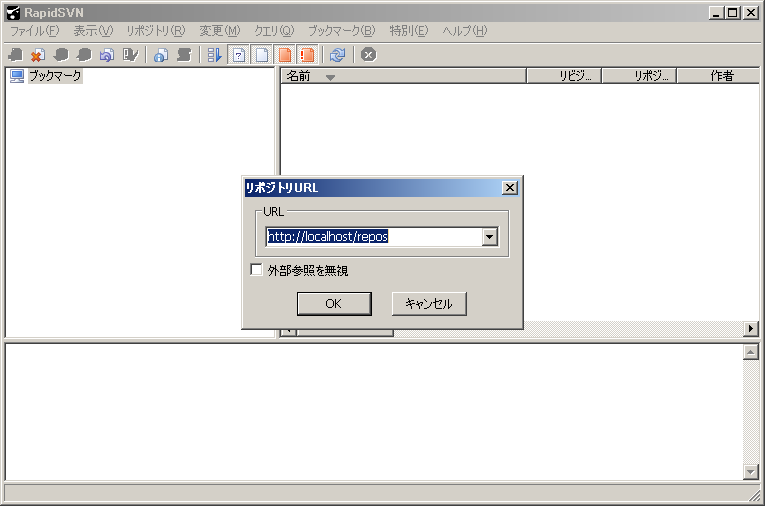Image resolution: width=765 pixels, height=506 pixels.
Task: Toggle show unmodified files (blank white page)
Action: (262, 55)
